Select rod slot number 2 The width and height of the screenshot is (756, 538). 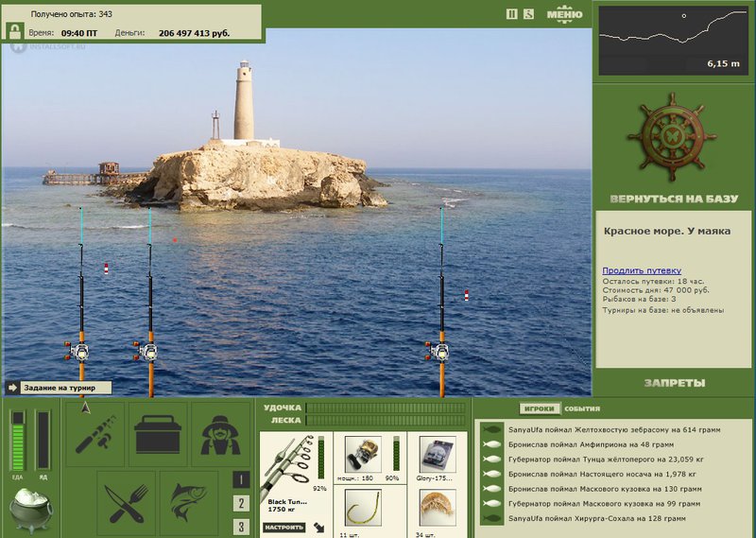coord(241,503)
